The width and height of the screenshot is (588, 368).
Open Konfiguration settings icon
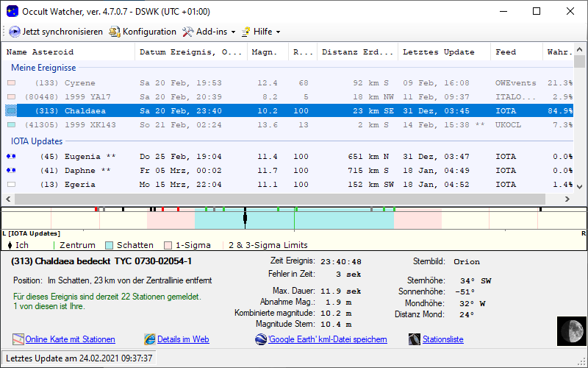tap(115, 32)
